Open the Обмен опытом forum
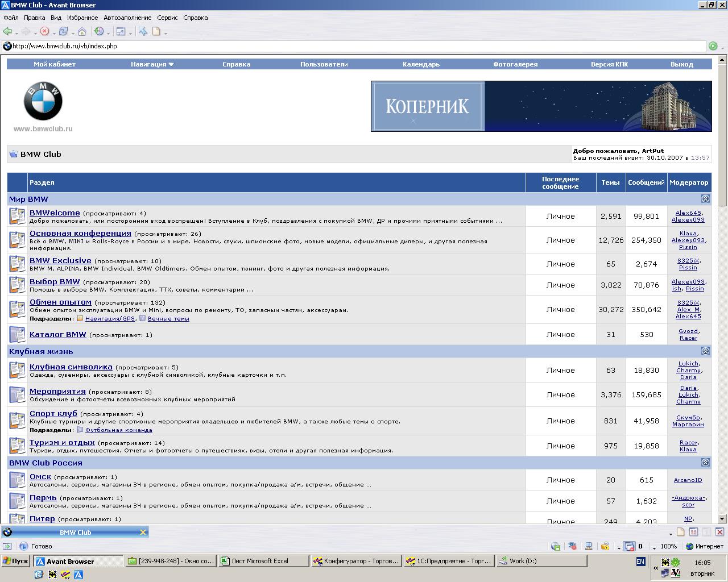This screenshot has height=582, width=728. pos(60,302)
